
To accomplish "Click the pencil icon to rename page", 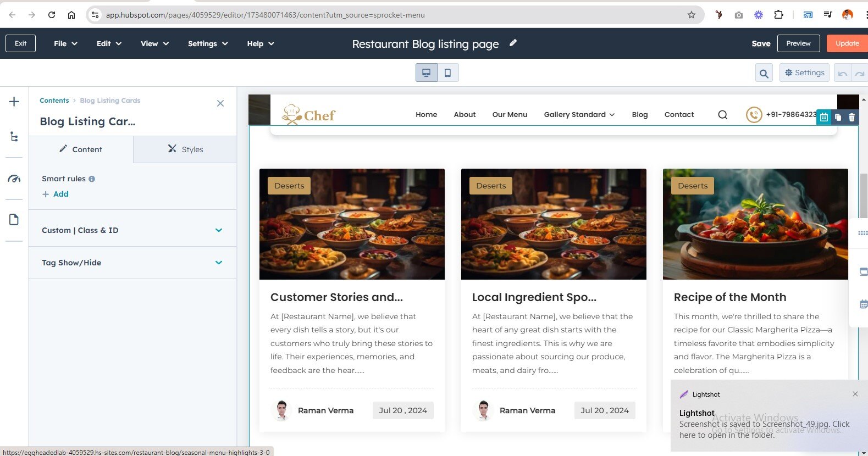I will click(x=513, y=43).
